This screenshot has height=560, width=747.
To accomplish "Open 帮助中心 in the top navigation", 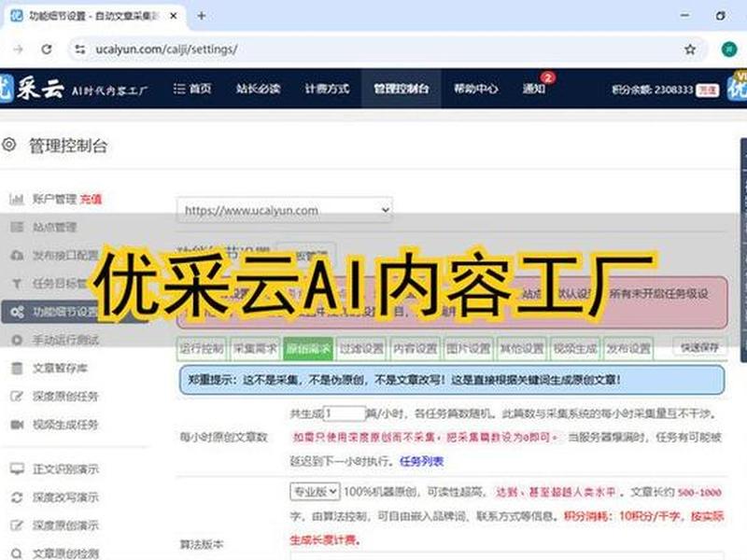I will (476, 89).
